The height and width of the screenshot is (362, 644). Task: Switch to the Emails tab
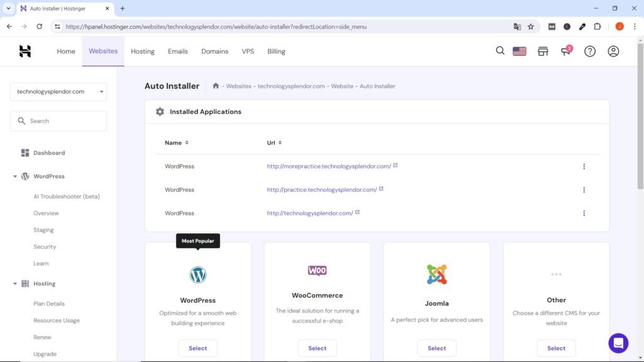click(x=177, y=51)
